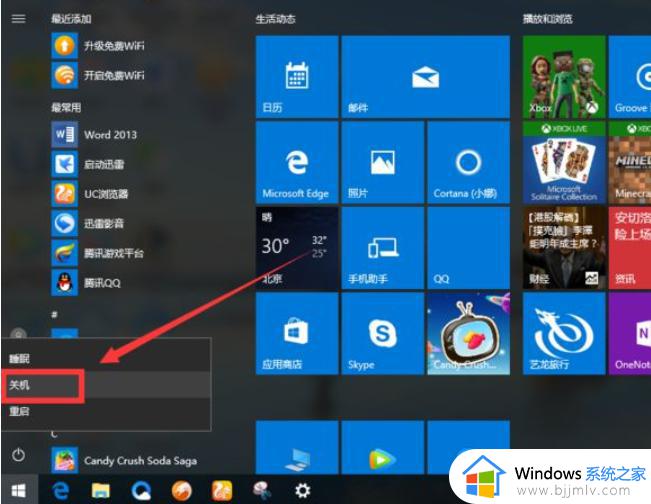This screenshot has height=504, width=651.
Task: Launch the Skype tile
Action: click(382, 333)
